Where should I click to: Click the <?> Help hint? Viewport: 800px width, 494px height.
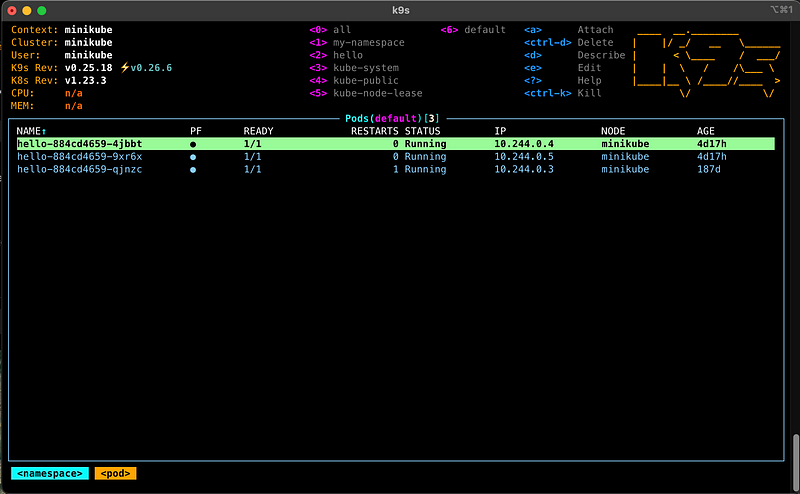[x=563, y=81]
